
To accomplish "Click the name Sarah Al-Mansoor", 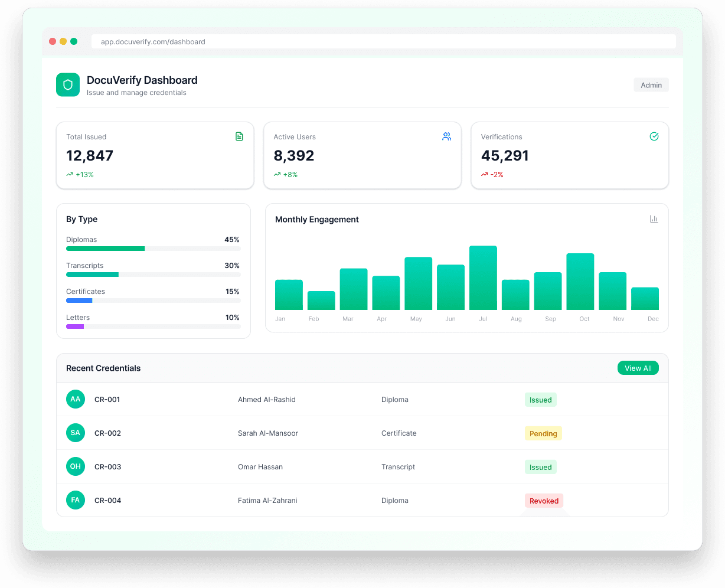I will [268, 433].
